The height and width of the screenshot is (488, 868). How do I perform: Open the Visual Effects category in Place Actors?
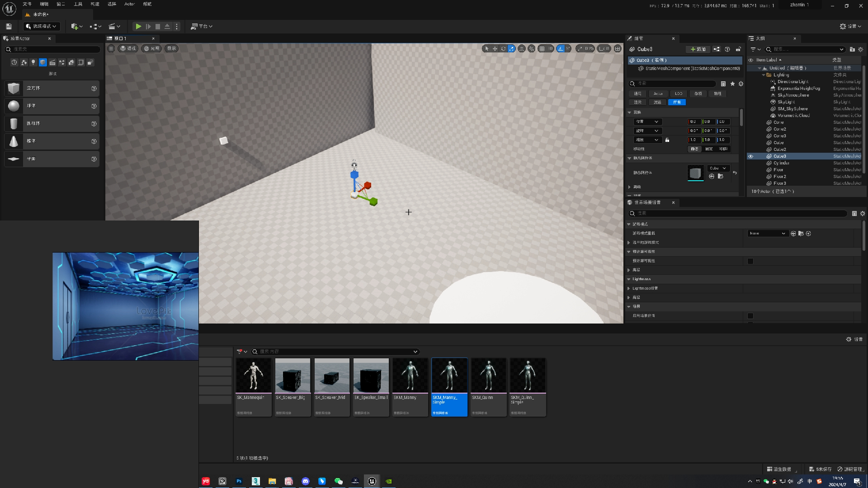[x=62, y=62]
